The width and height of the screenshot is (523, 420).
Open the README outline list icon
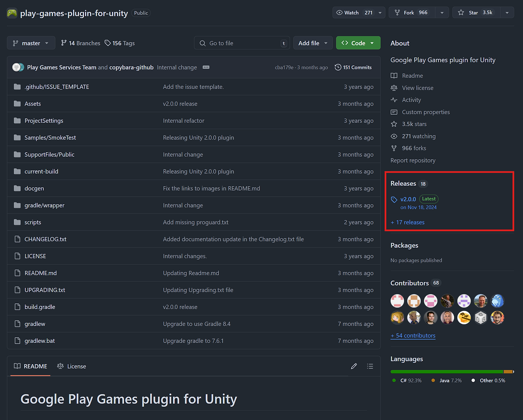pyautogui.click(x=370, y=367)
